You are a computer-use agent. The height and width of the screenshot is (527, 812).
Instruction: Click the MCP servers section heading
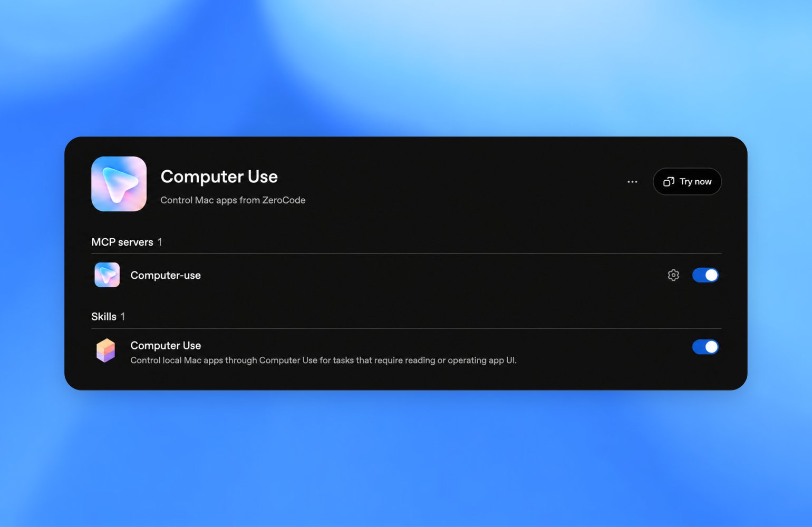coord(122,242)
